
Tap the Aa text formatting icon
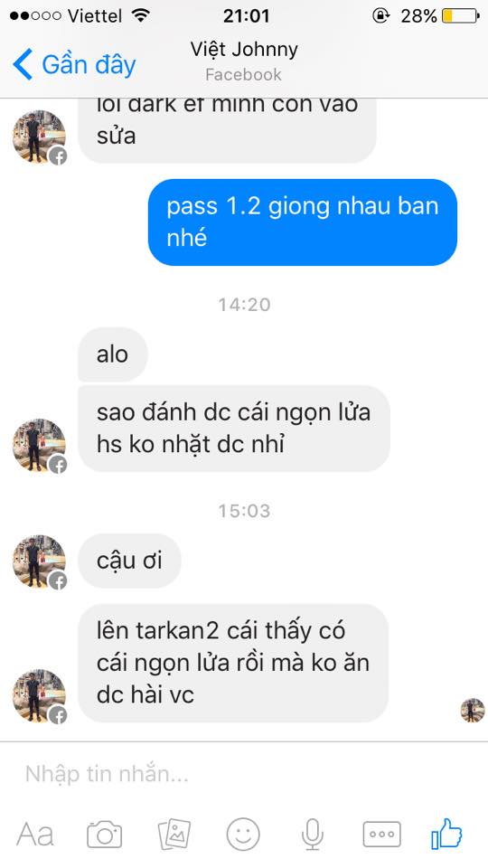click(x=35, y=835)
